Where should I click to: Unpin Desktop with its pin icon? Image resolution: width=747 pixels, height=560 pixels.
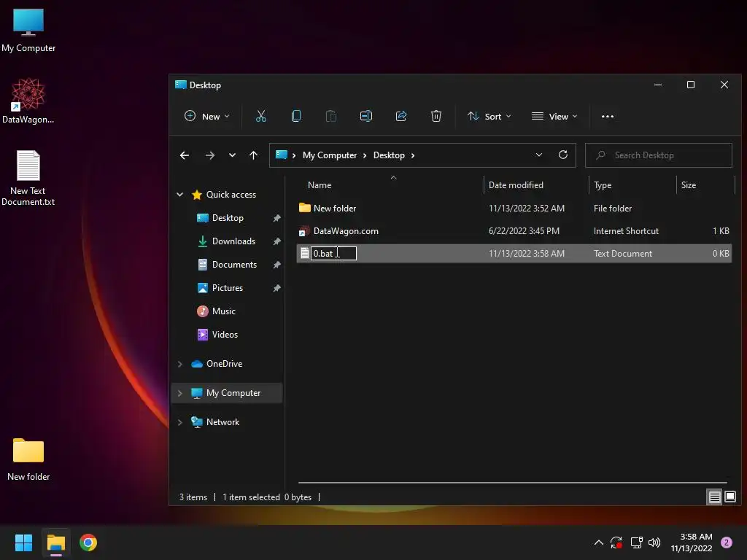276,218
